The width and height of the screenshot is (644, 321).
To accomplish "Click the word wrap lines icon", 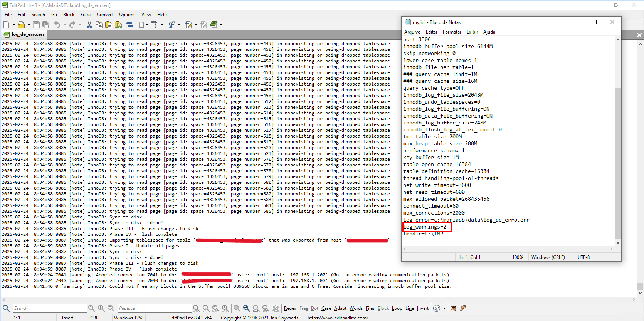I will click(155, 25).
